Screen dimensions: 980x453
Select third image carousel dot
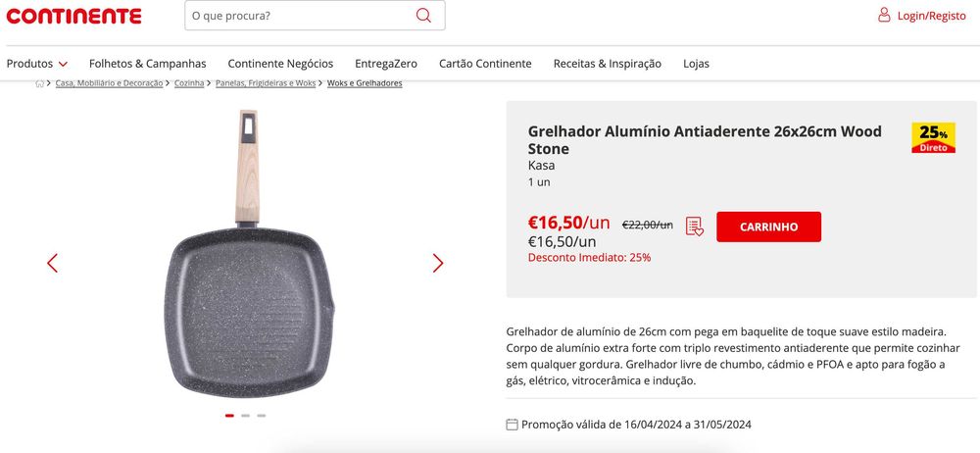pos(262,416)
